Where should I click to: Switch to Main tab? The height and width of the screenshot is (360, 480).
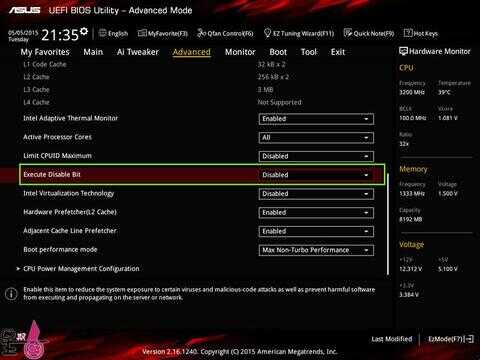[93, 52]
